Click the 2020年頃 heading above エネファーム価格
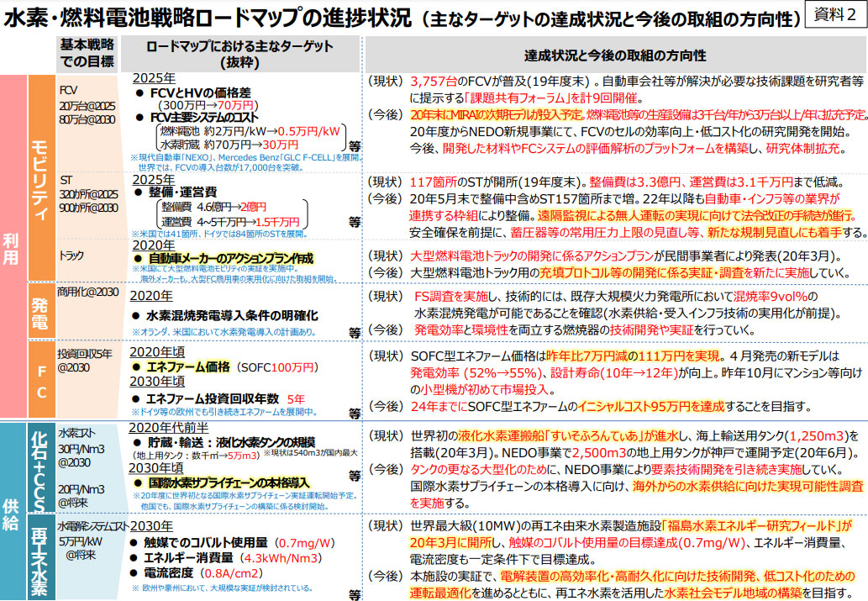The image size is (868, 601). [x=157, y=351]
